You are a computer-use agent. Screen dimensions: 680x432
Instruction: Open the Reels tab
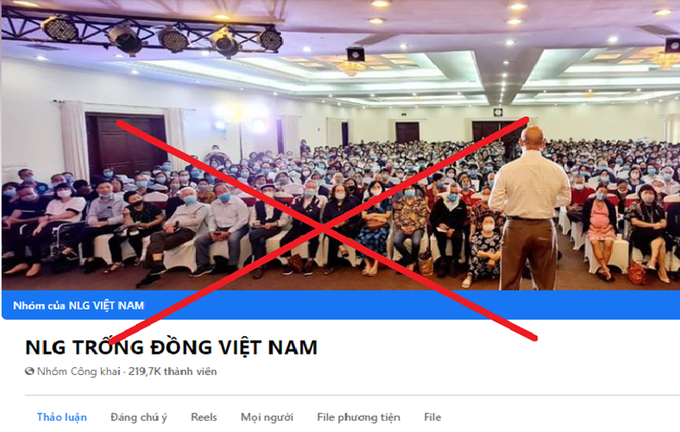point(204,417)
